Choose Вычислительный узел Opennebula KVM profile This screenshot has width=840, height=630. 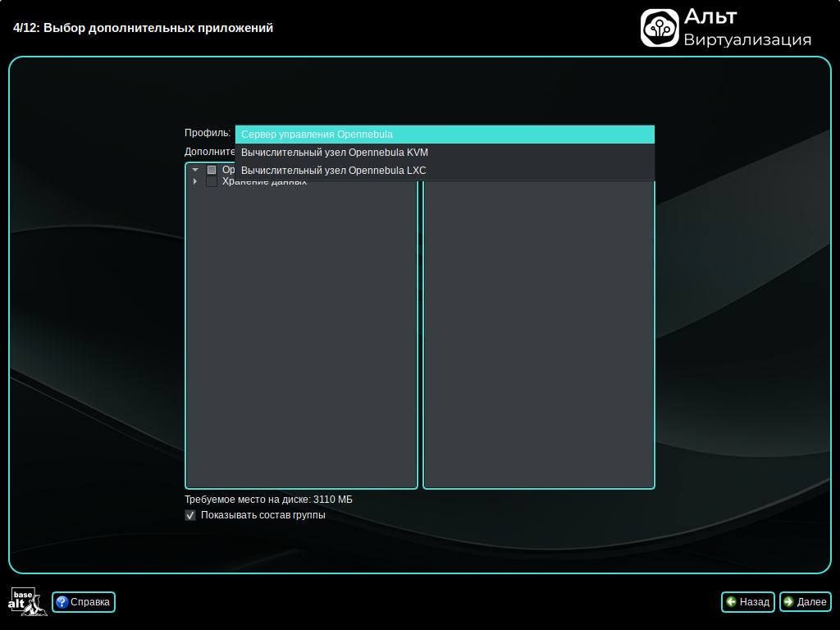click(445, 153)
